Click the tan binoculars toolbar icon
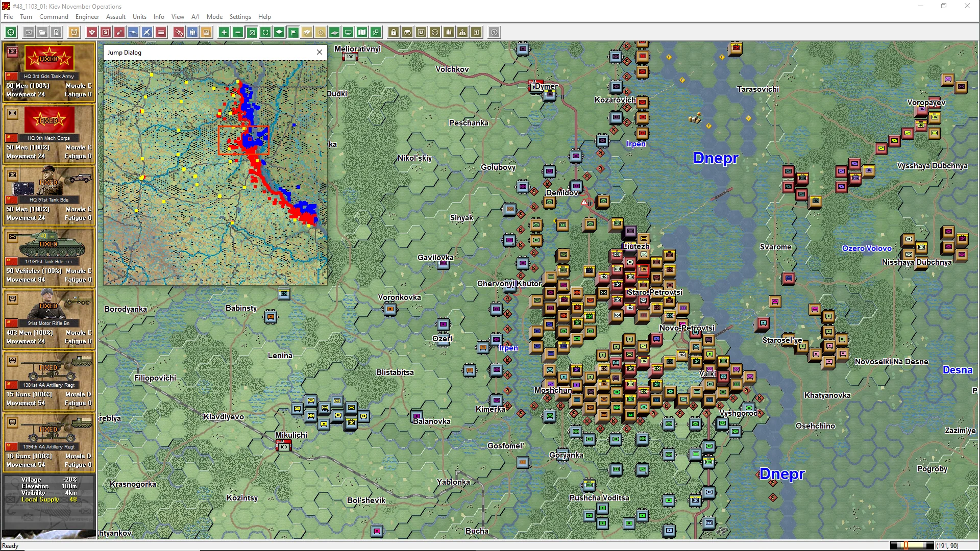This screenshot has width=980, height=551. pos(307,32)
